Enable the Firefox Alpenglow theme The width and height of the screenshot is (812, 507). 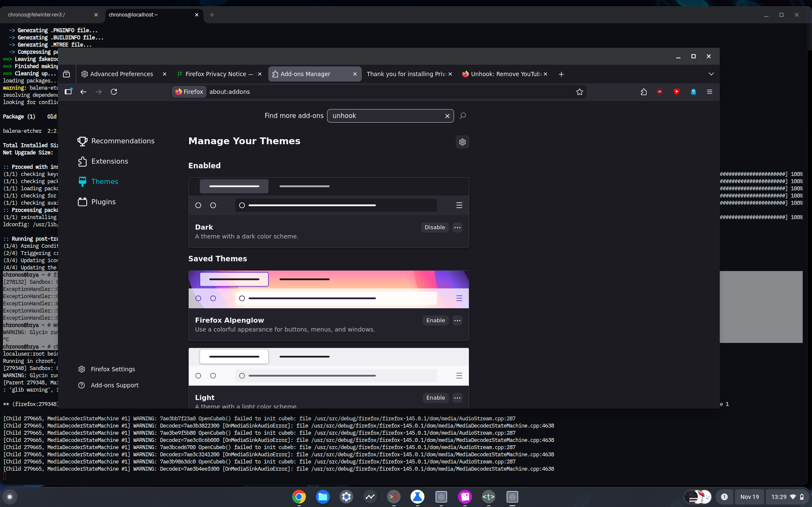point(435,321)
